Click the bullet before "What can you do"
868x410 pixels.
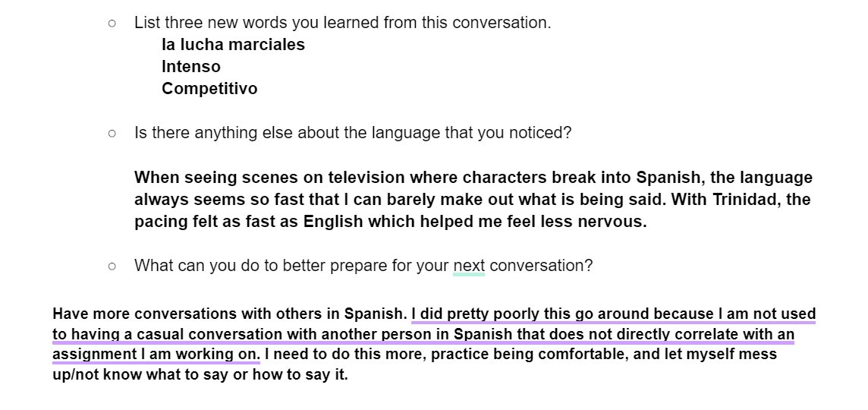click(x=112, y=266)
